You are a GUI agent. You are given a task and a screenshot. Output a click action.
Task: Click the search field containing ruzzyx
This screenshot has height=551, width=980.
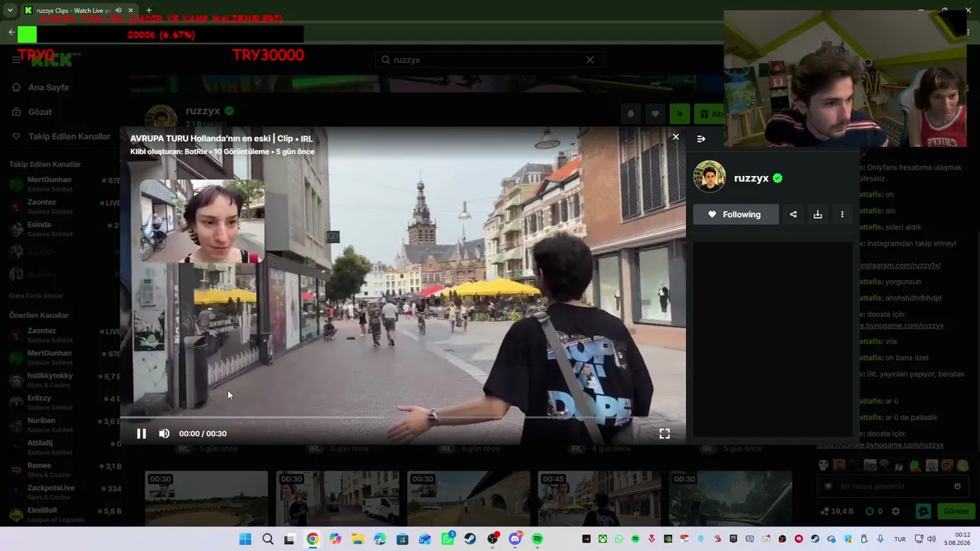coord(490,60)
